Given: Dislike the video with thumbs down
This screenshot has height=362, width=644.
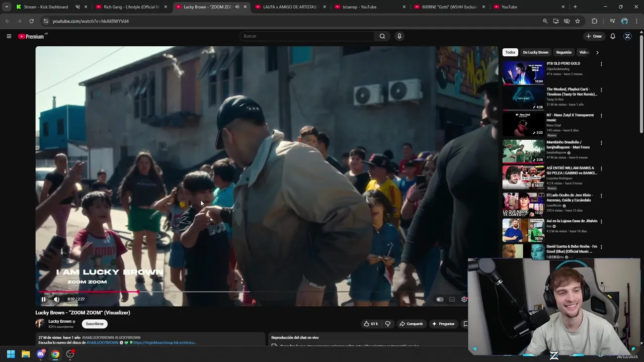Looking at the screenshot, I should pos(387,324).
